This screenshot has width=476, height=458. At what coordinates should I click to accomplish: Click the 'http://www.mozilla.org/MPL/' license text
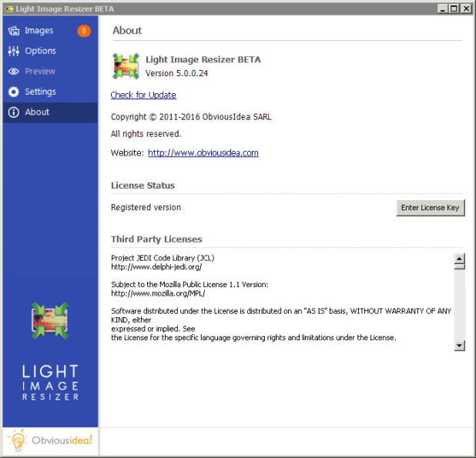tap(158, 293)
